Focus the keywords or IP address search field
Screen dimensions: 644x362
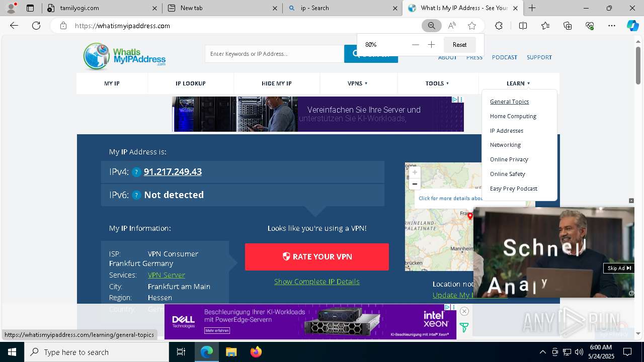click(274, 54)
